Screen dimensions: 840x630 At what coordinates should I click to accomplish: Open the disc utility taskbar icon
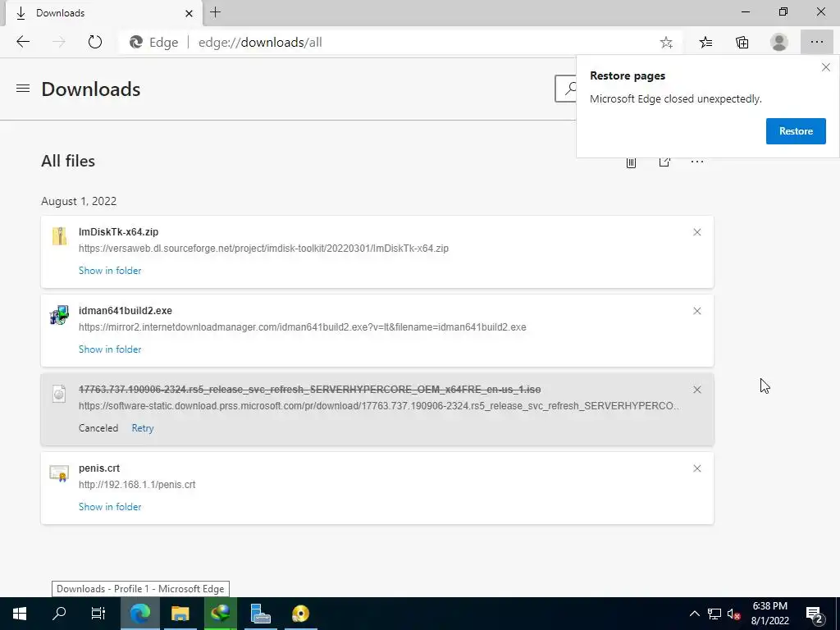(300, 614)
